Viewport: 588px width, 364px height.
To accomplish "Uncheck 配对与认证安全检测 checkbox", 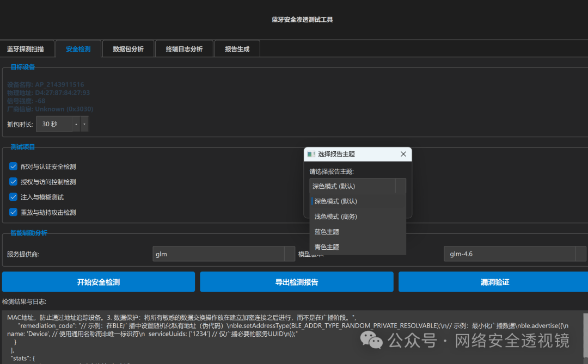I will 13,166.
